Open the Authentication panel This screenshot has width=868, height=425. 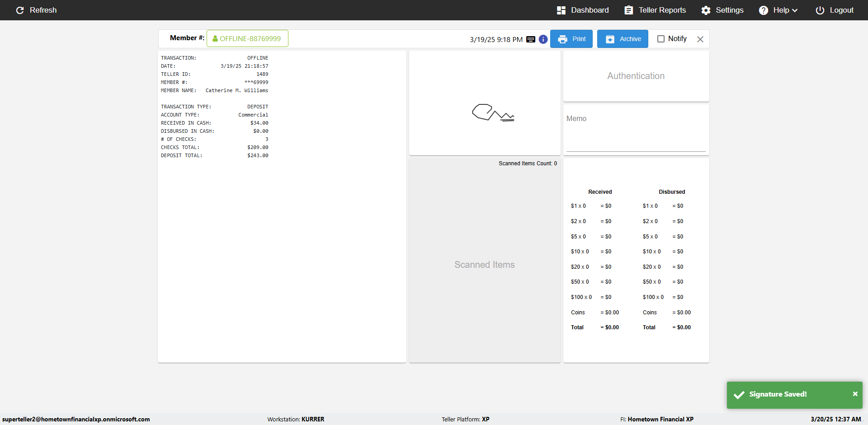[636, 76]
